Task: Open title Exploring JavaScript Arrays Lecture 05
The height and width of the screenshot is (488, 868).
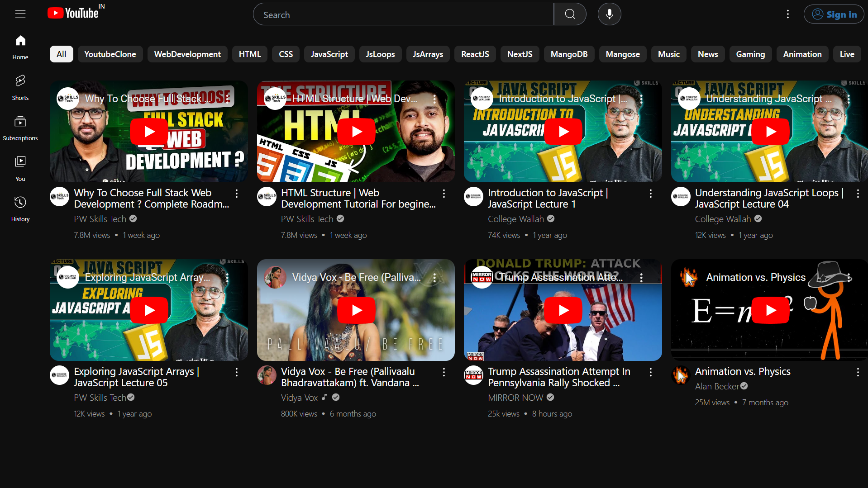Action: (137, 377)
